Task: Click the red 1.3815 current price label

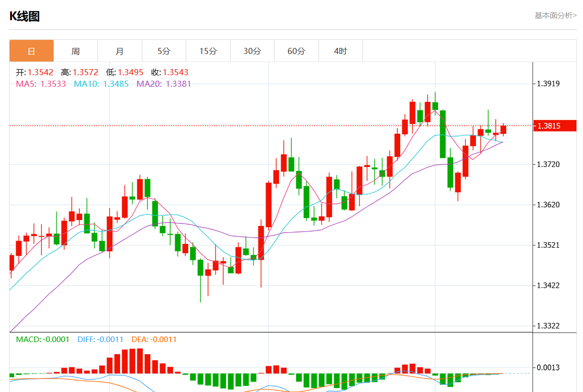Action: (x=555, y=126)
